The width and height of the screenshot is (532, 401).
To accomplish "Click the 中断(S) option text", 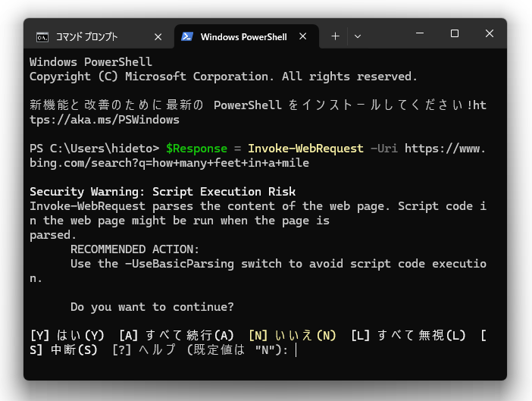I will [74, 349].
